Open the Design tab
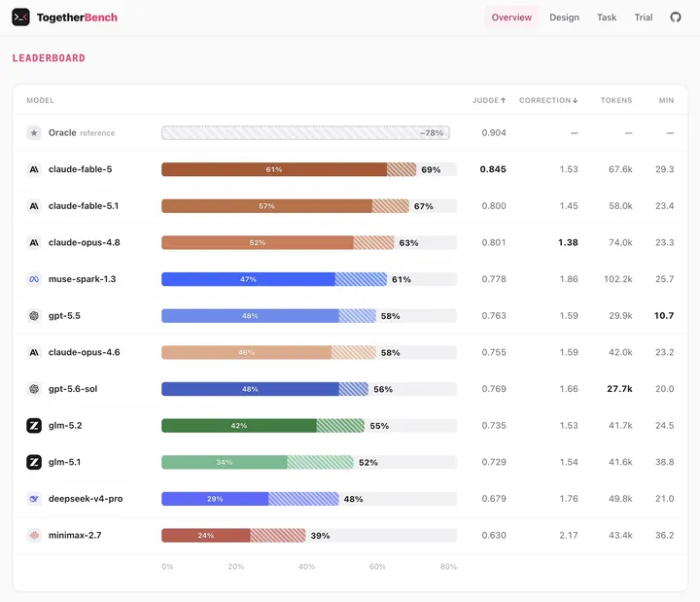This screenshot has width=700, height=602. (x=564, y=18)
